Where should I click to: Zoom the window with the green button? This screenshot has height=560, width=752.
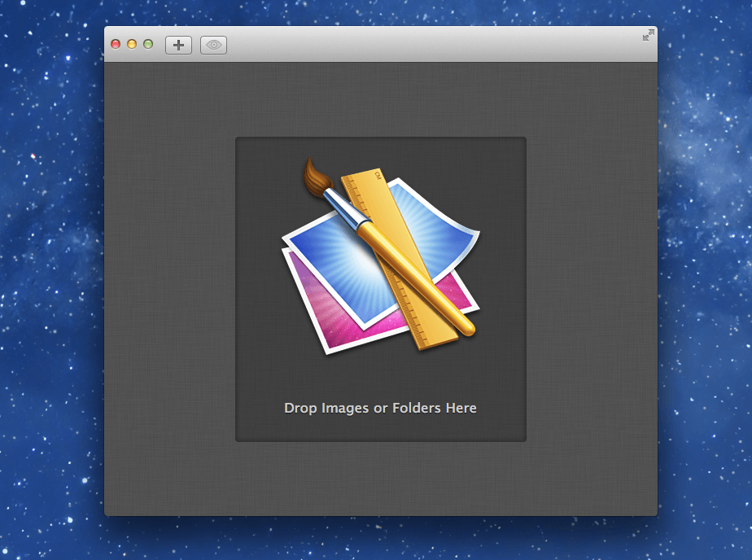pos(148,44)
